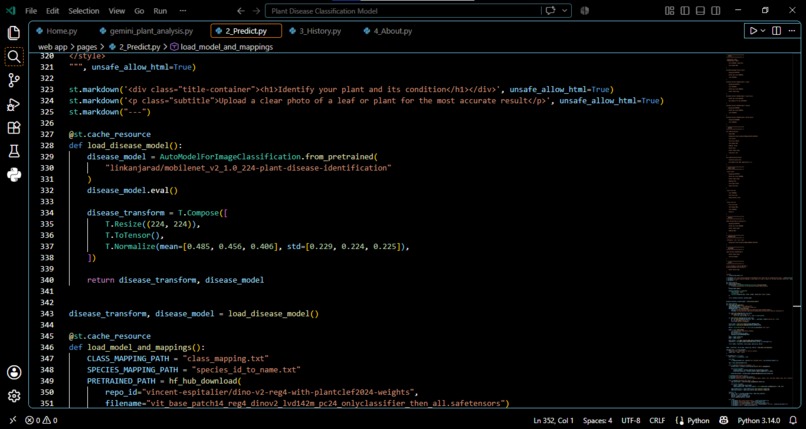Click 'hf_hub_download' on line 349
This screenshot has height=429, width=806.
[203, 381]
